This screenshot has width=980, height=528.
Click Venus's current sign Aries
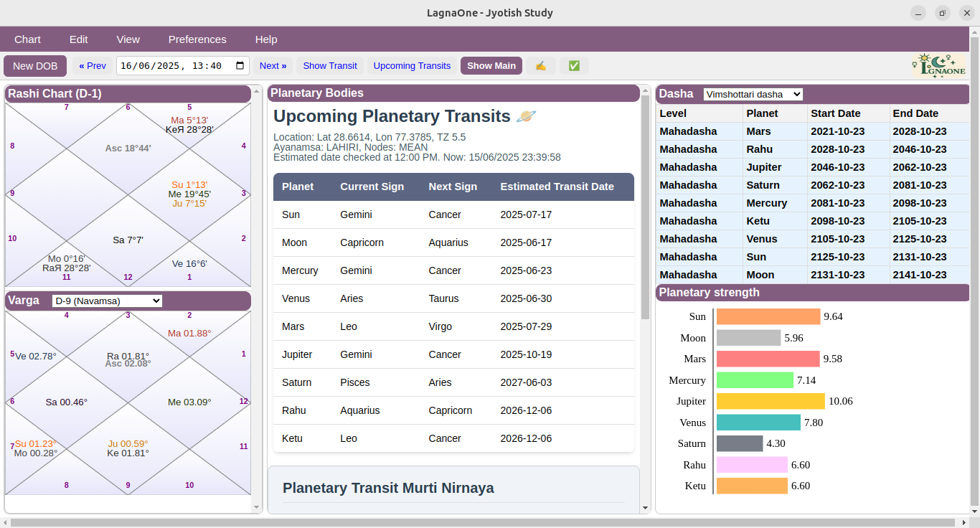pos(352,298)
